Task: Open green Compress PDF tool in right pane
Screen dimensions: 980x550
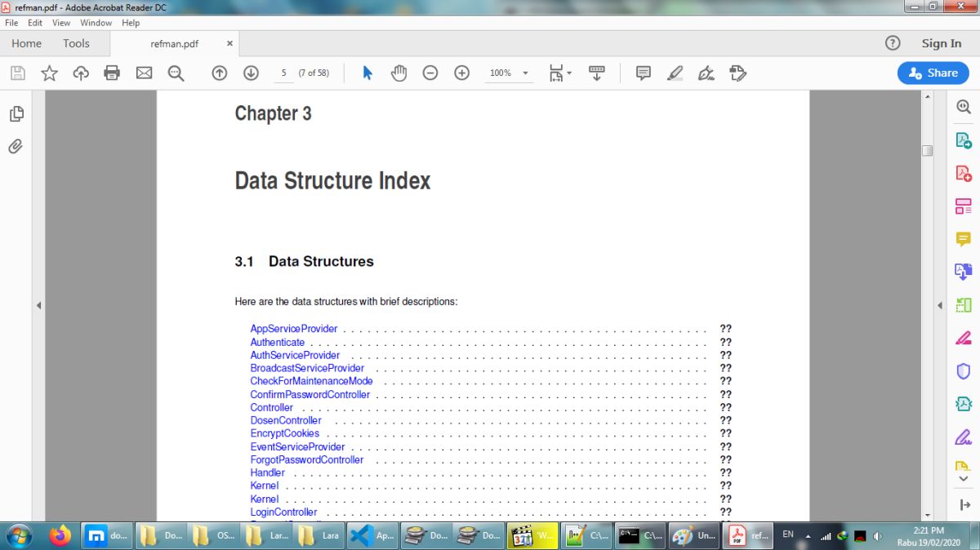Action: tap(964, 305)
